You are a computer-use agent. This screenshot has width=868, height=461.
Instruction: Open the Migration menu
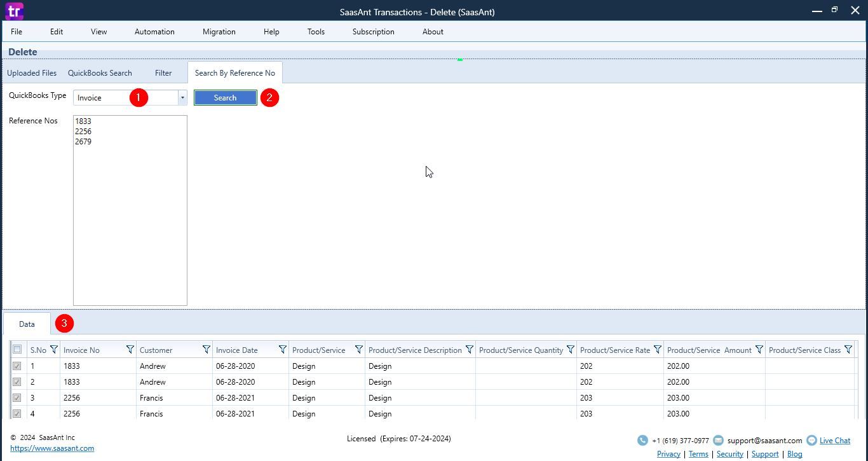(219, 32)
